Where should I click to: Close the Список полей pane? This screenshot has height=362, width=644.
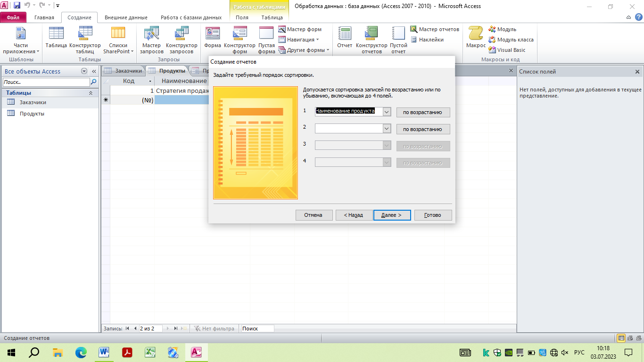(x=637, y=72)
